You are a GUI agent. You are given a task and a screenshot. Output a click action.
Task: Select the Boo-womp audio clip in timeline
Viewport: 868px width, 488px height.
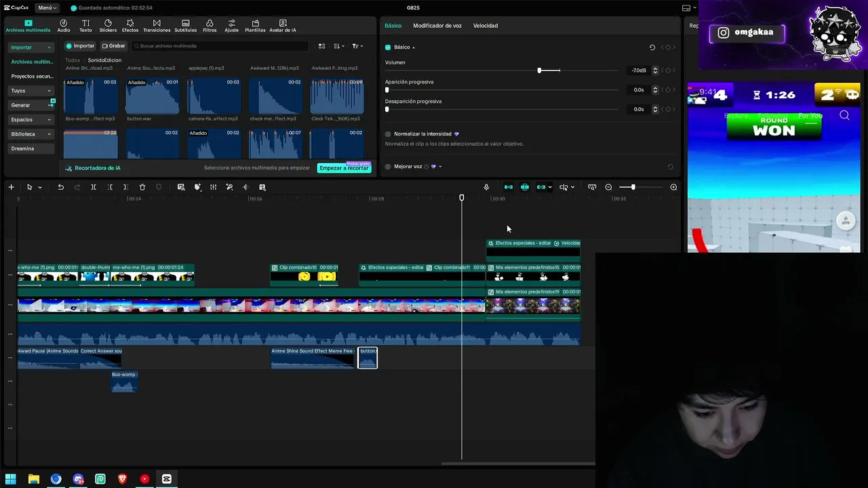pyautogui.click(x=124, y=382)
